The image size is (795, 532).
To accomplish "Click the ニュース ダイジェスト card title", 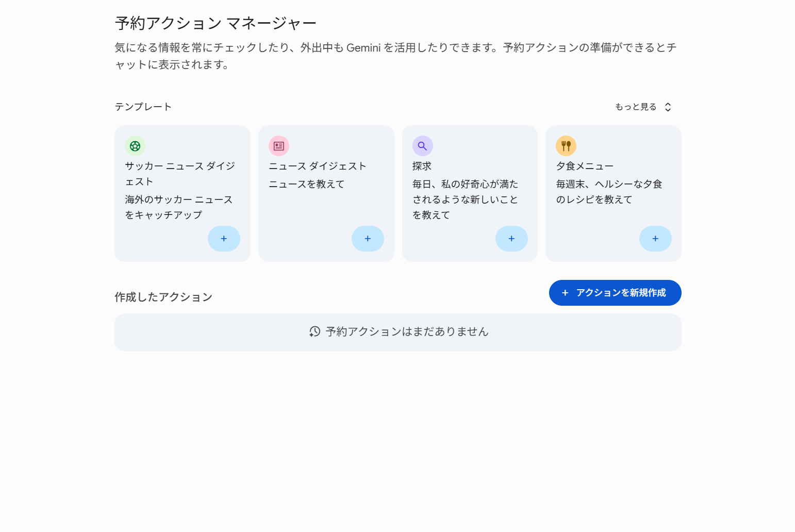I will pyautogui.click(x=318, y=166).
